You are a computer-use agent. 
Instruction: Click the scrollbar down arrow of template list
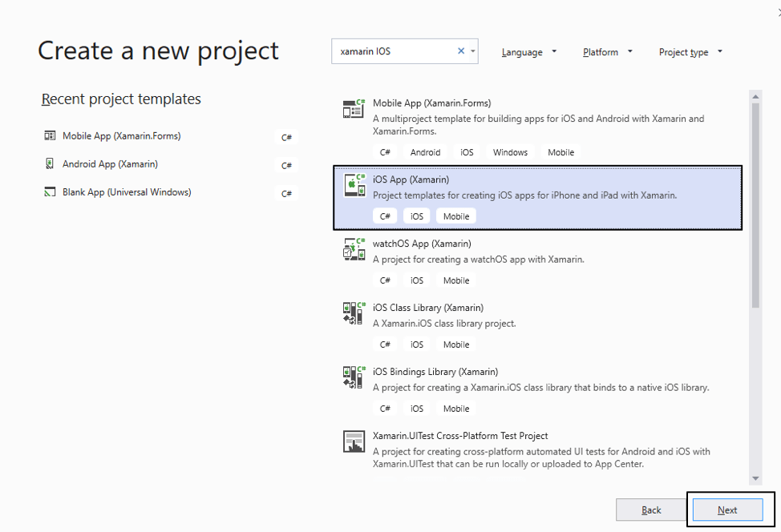(755, 478)
